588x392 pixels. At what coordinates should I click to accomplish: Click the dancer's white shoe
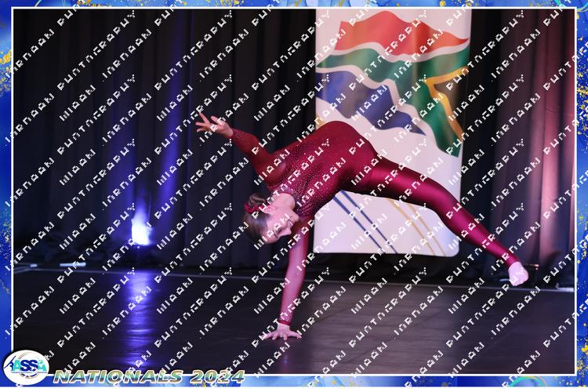click(x=518, y=274)
